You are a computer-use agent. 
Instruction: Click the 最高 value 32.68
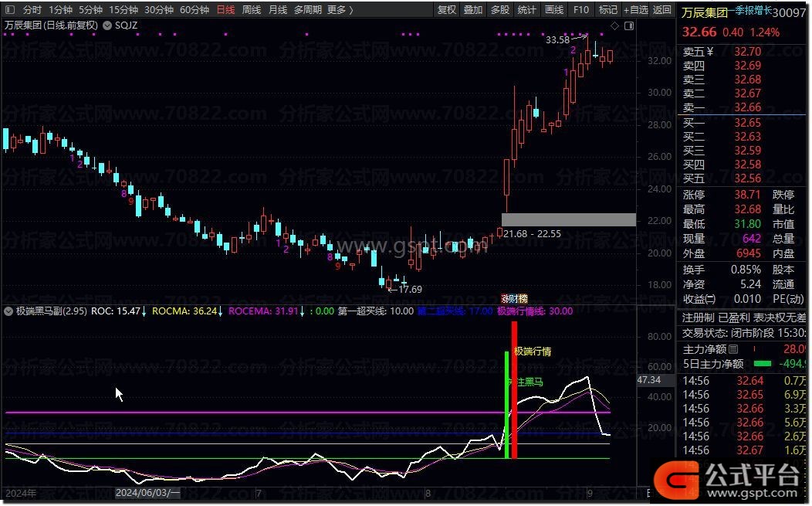[747, 209]
